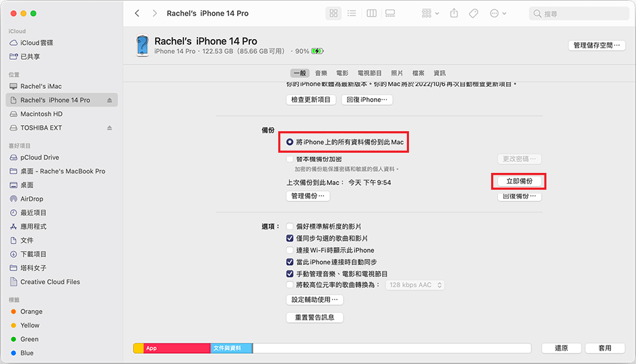Switch to 檔案 tab
Viewport: 636px width, 364px height.
[418, 73]
